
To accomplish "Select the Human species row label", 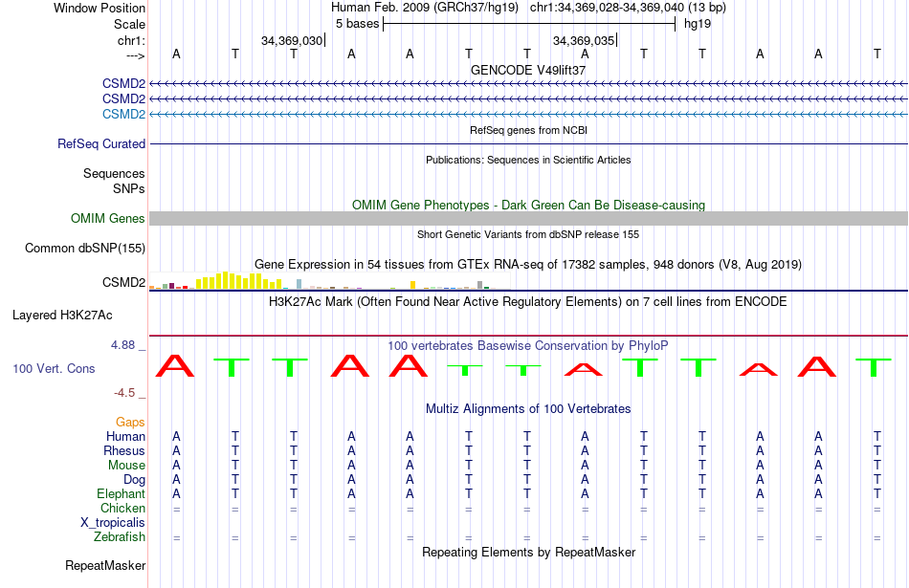I will coord(125,437).
